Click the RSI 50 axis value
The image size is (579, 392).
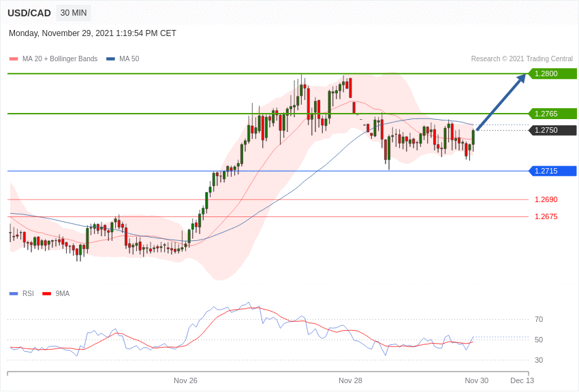(x=539, y=340)
